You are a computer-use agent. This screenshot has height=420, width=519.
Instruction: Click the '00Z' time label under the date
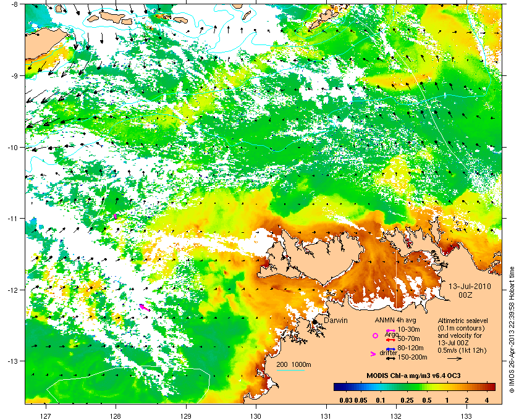(x=465, y=295)
